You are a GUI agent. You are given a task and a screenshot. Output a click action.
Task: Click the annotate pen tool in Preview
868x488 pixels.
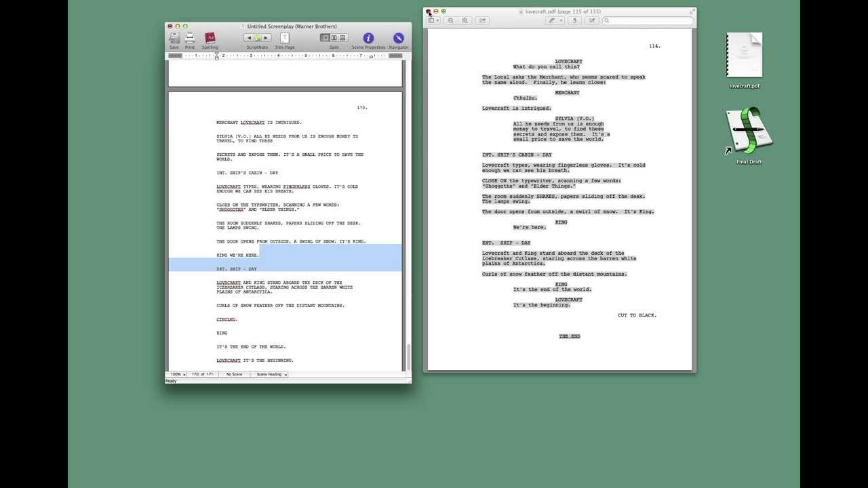553,20
